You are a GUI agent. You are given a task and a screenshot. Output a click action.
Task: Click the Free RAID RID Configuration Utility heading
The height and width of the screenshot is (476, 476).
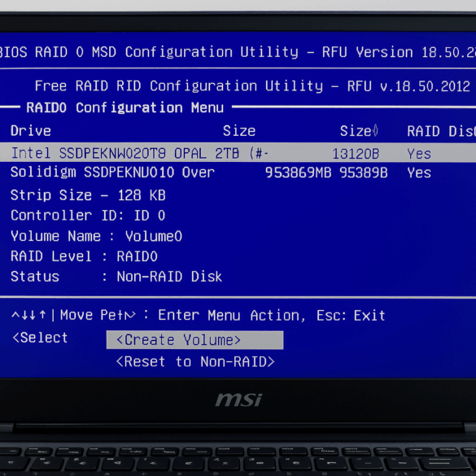coord(252,86)
